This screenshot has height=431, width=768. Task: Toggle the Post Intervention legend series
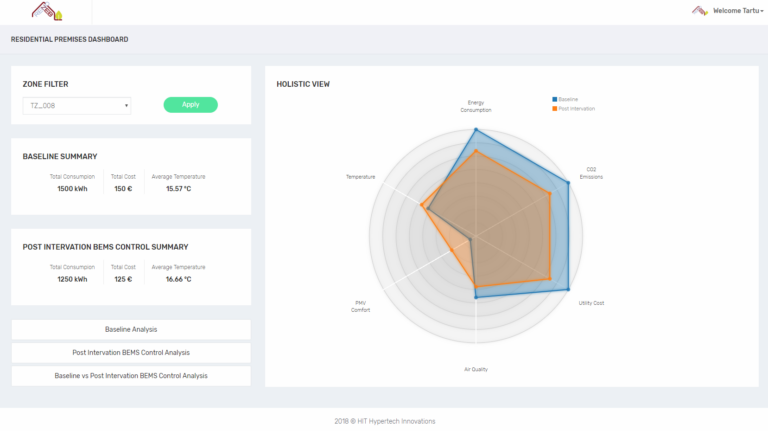[574, 109]
